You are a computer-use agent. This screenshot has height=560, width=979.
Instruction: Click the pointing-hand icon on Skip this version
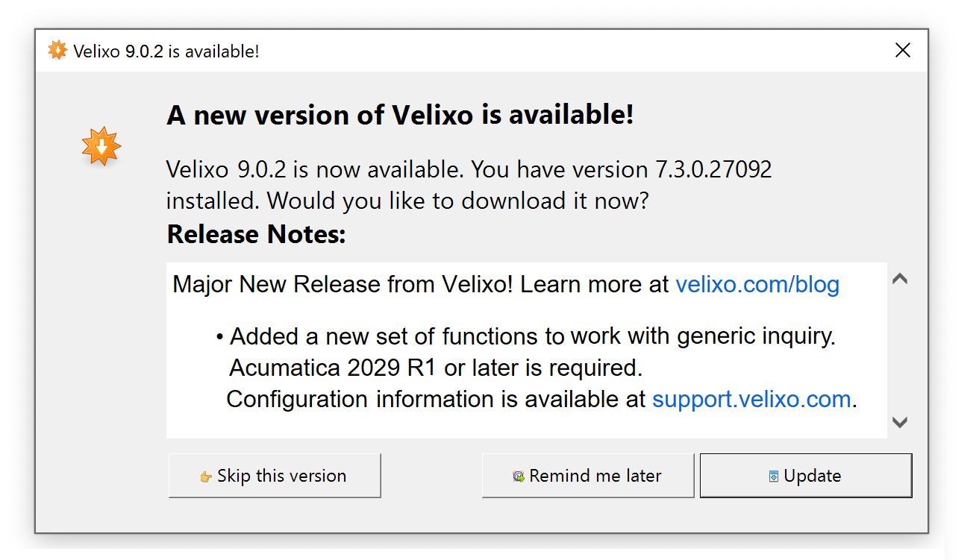pyautogui.click(x=206, y=476)
